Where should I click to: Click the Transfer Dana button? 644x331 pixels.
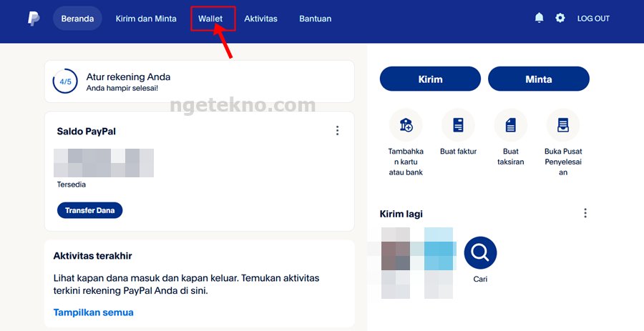pyautogui.click(x=89, y=210)
